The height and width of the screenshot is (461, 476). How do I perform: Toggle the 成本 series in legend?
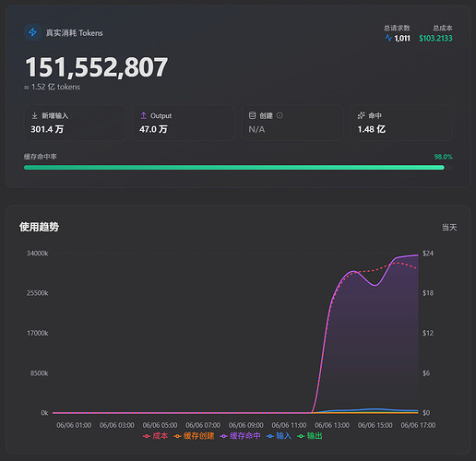tap(156, 436)
